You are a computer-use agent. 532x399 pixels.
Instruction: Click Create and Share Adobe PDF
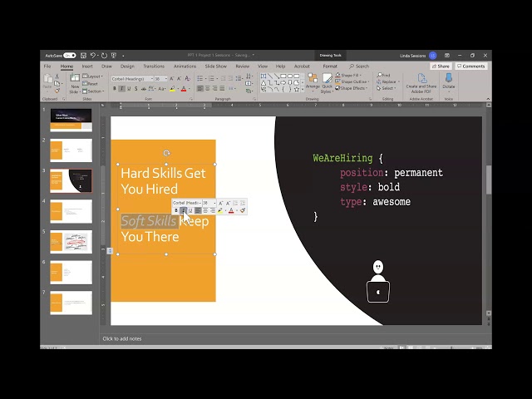[x=421, y=83]
